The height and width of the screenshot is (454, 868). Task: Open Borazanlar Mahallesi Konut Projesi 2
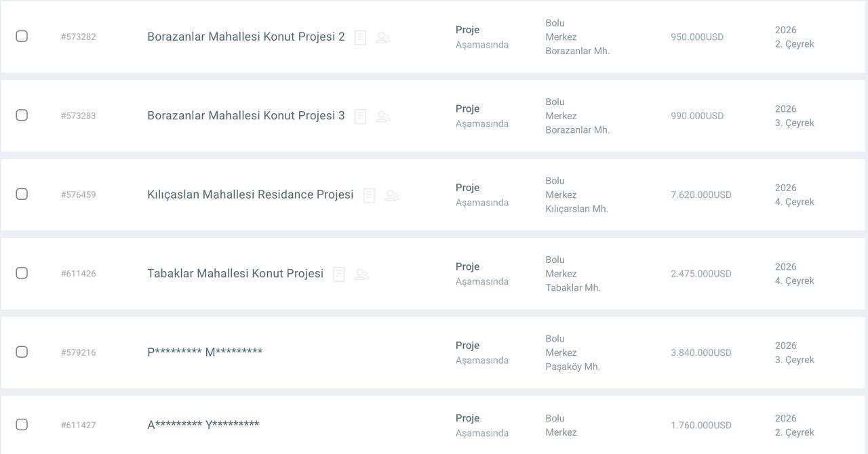(x=245, y=37)
